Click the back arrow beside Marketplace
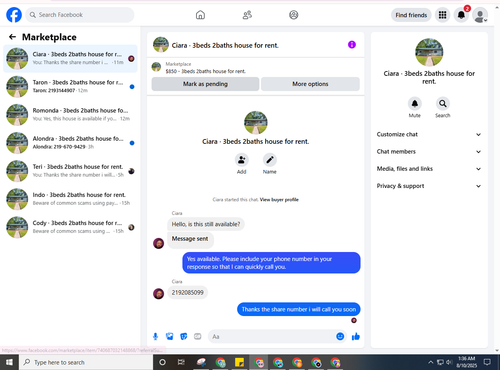The width and height of the screenshot is (500, 370). [12, 37]
